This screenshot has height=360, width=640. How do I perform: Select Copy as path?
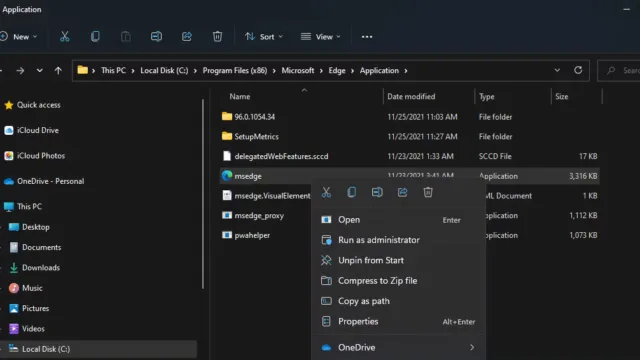[398, 301]
